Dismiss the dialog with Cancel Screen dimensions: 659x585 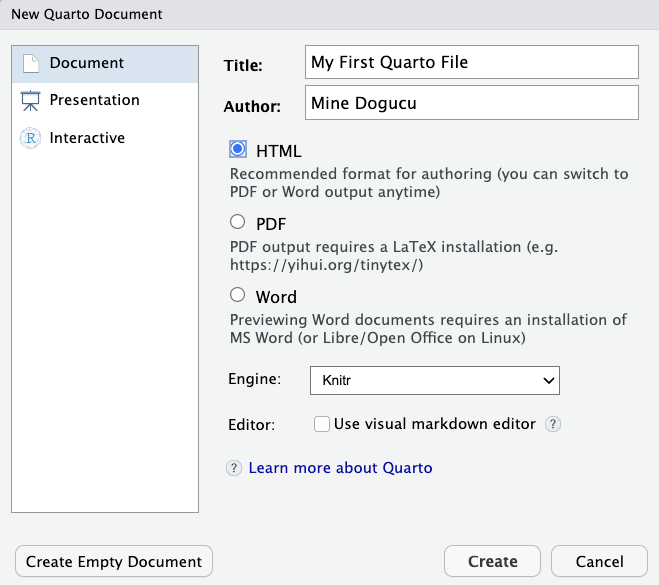pyautogui.click(x=599, y=561)
